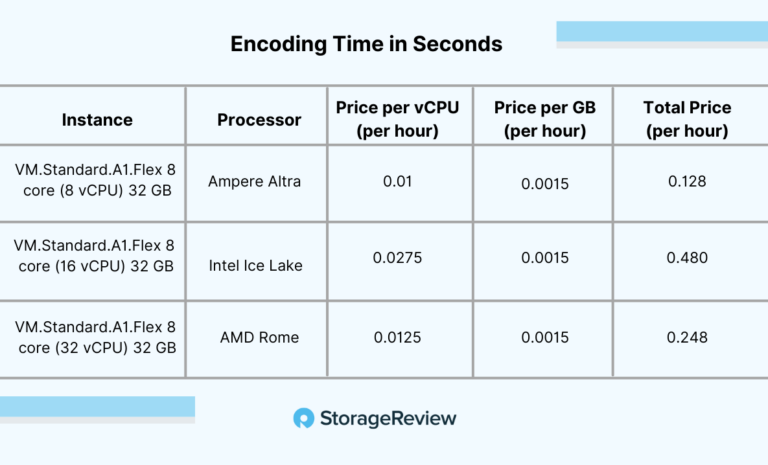Select the Ampere Altra processor cell
768x465 pixels.
pos(254,181)
